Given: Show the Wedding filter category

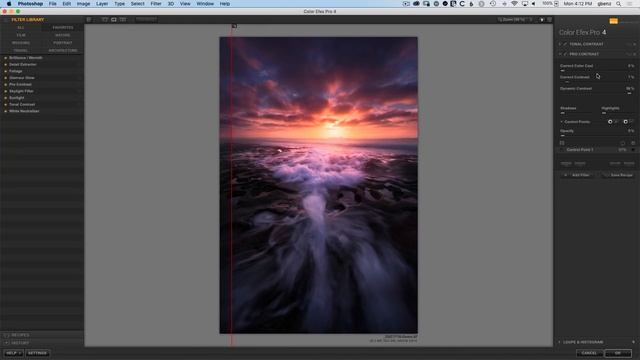Looking at the screenshot, I should [21, 43].
